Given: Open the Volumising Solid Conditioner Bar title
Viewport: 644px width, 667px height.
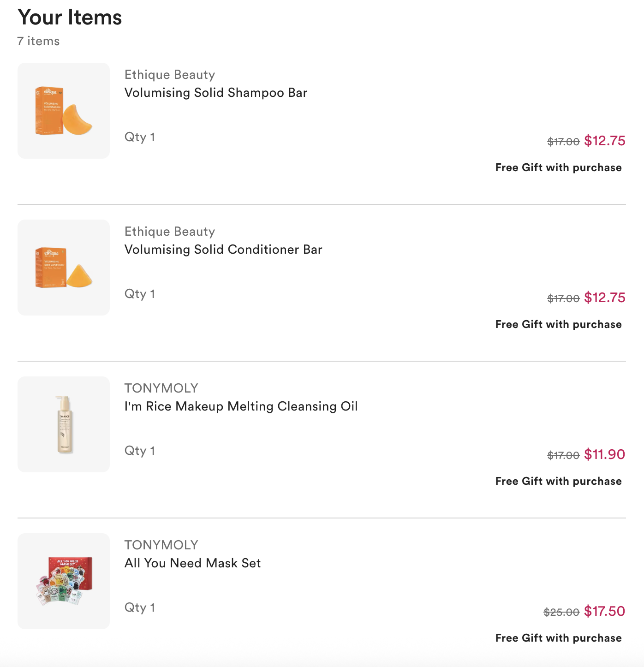Looking at the screenshot, I should [223, 250].
